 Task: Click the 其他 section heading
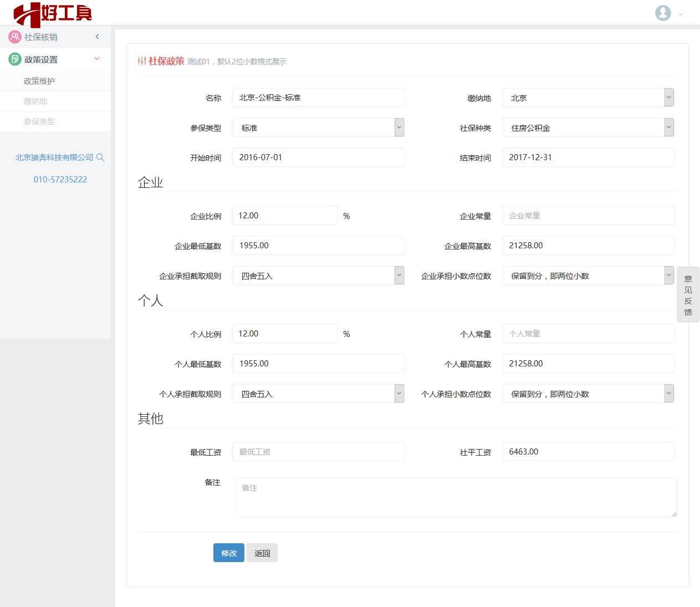(x=150, y=419)
